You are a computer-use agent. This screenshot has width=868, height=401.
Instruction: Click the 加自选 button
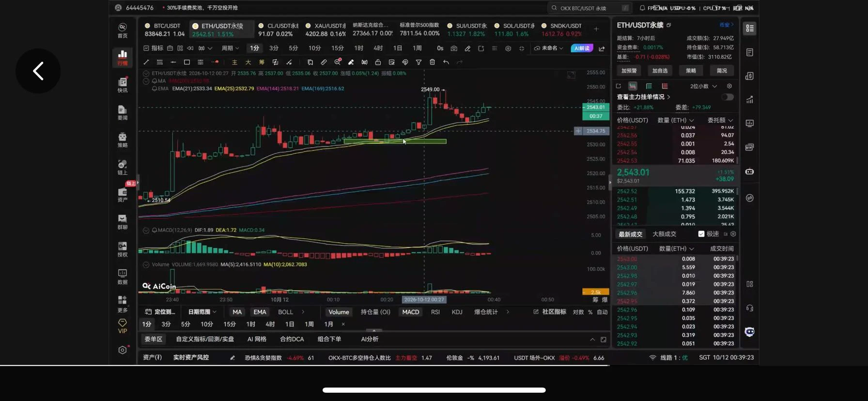660,71
